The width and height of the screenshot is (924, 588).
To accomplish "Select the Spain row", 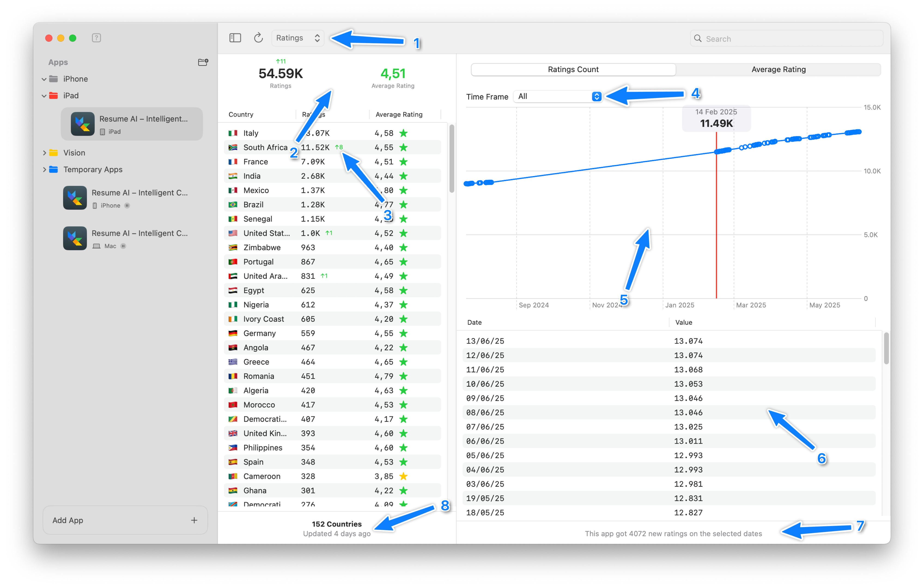I will coord(332,462).
